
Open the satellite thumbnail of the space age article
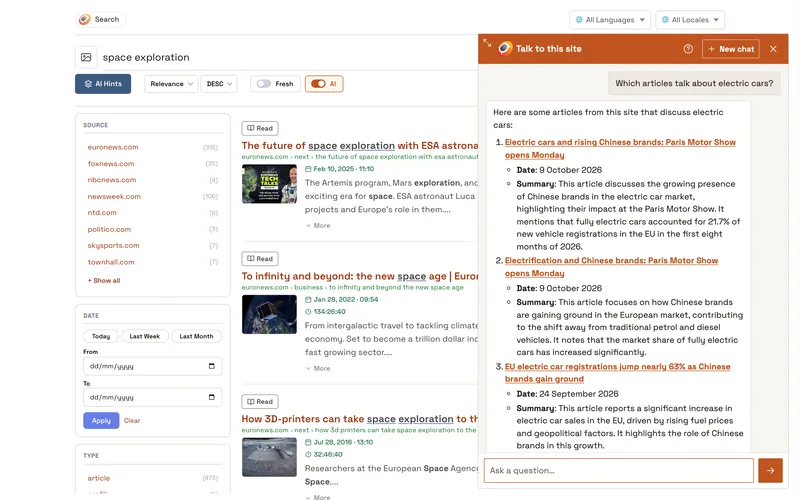pos(269,315)
